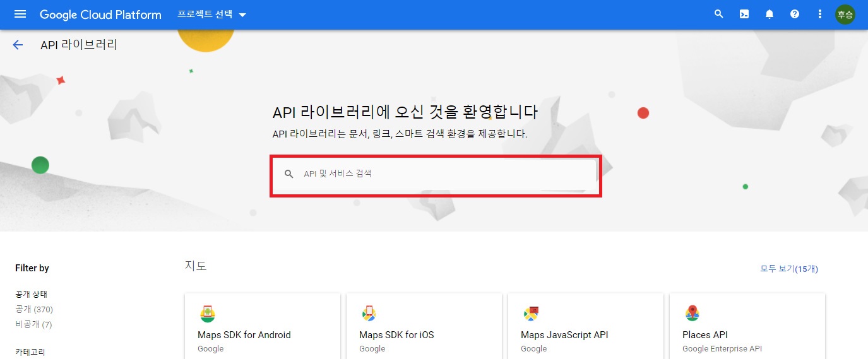Click the 카테고리 filter label
Viewport: 868px width, 359px height.
pyautogui.click(x=30, y=352)
